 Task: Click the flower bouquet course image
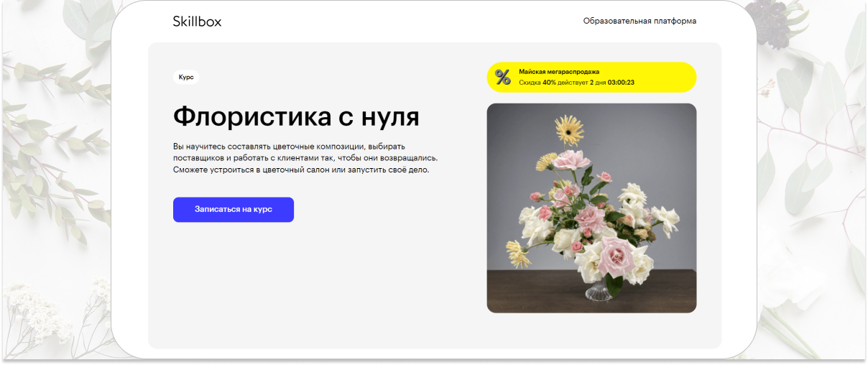(591, 208)
